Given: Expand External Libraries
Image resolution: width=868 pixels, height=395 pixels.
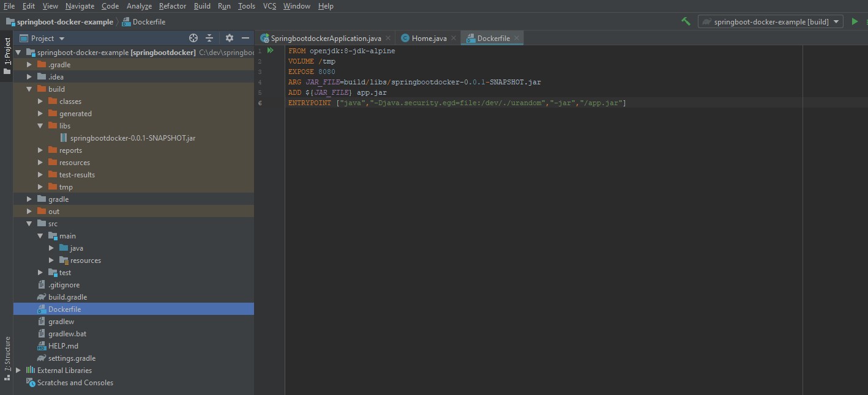Looking at the screenshot, I should [17, 370].
